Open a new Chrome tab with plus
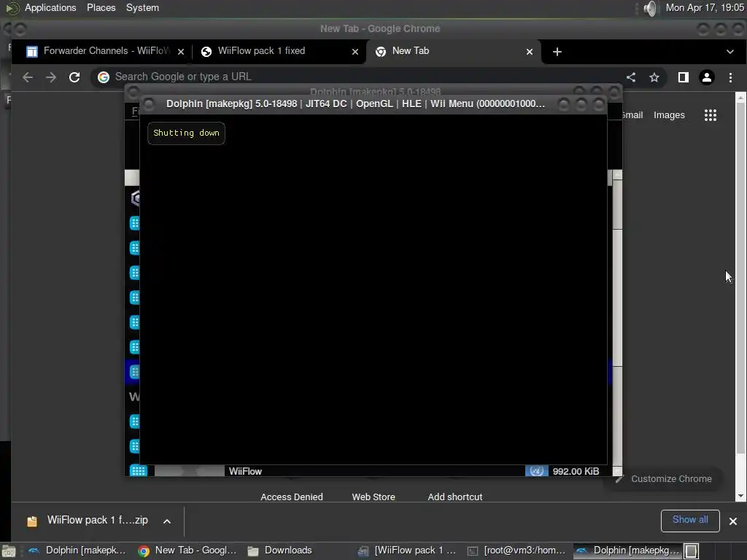The image size is (747, 560). (x=557, y=52)
